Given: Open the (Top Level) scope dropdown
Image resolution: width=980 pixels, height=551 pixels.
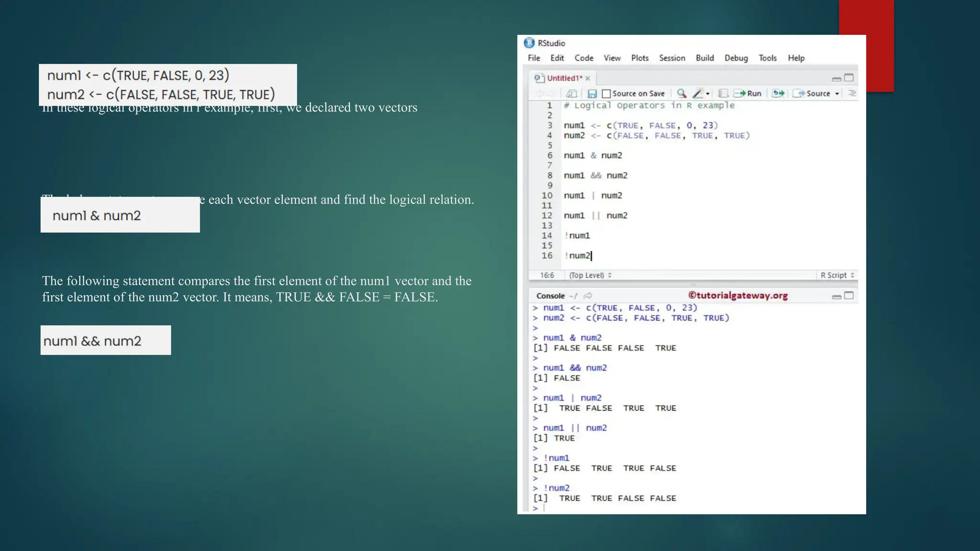Looking at the screenshot, I should (590, 275).
